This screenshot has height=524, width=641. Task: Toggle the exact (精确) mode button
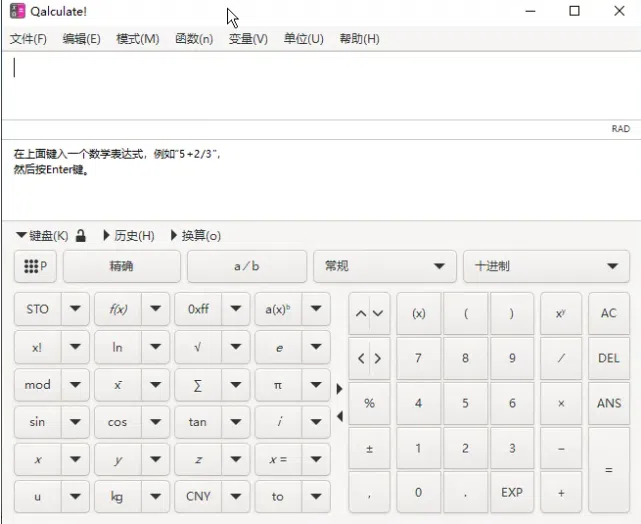coord(121,266)
